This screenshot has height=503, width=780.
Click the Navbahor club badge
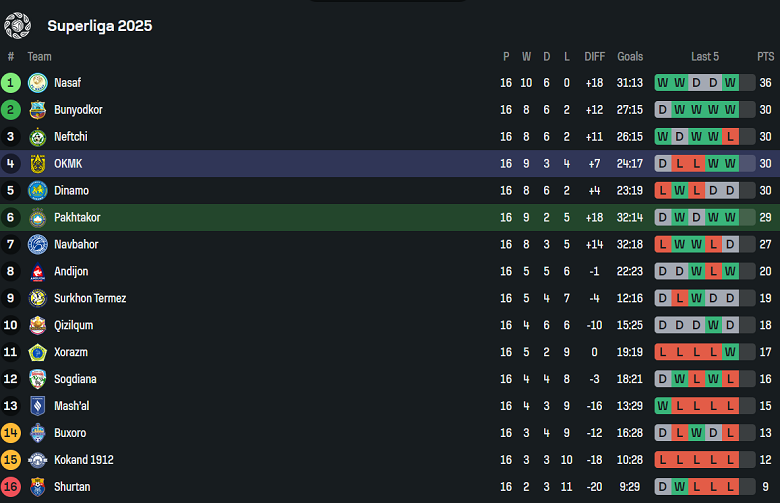[x=38, y=245]
